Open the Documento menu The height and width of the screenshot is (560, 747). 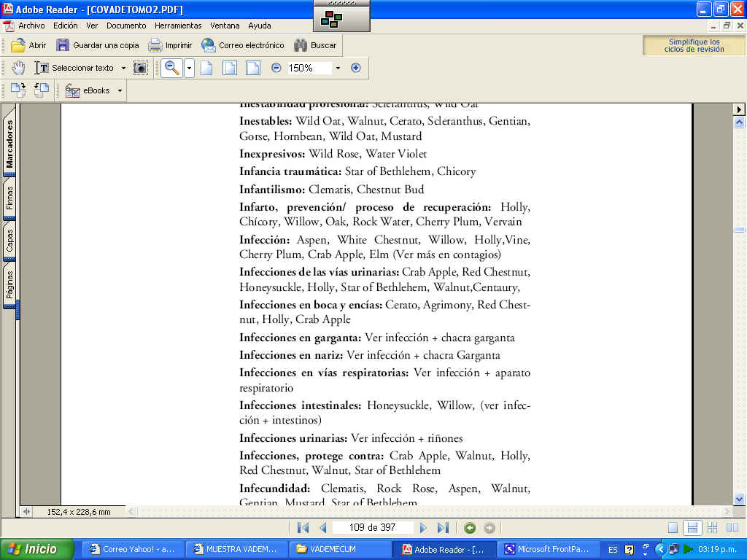pos(126,26)
